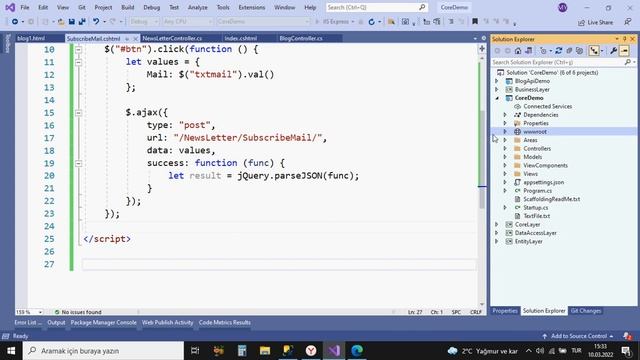Open the CoreDemo startup project dropdown

coord(263,22)
